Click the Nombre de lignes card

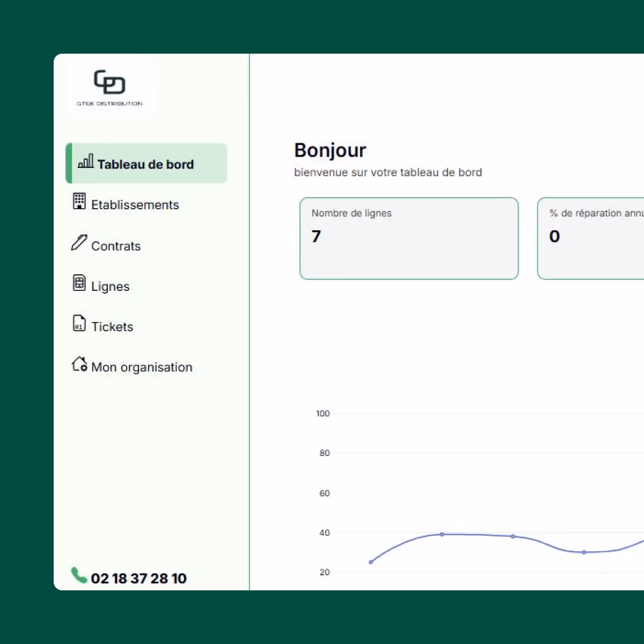click(409, 239)
